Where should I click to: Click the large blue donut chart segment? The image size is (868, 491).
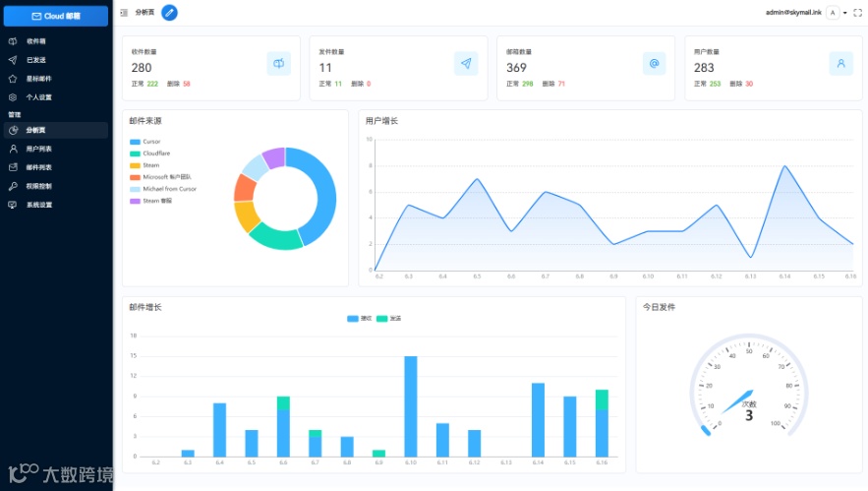point(325,194)
